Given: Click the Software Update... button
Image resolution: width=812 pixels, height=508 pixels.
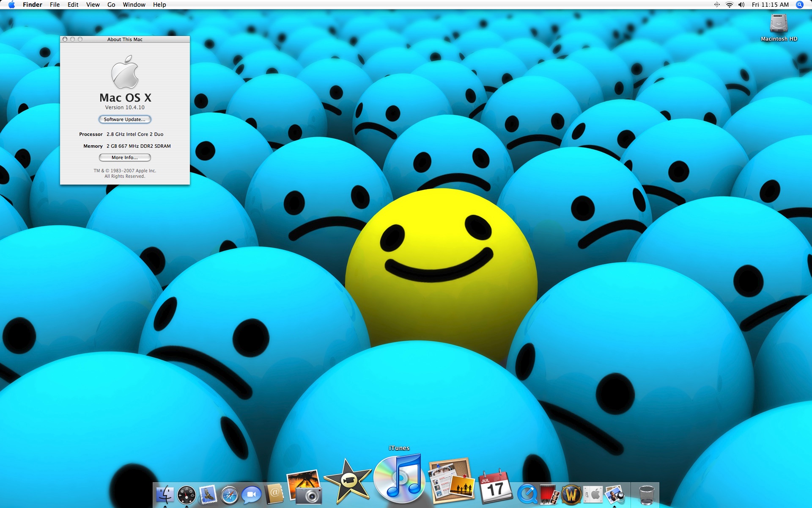Looking at the screenshot, I should pyautogui.click(x=125, y=119).
